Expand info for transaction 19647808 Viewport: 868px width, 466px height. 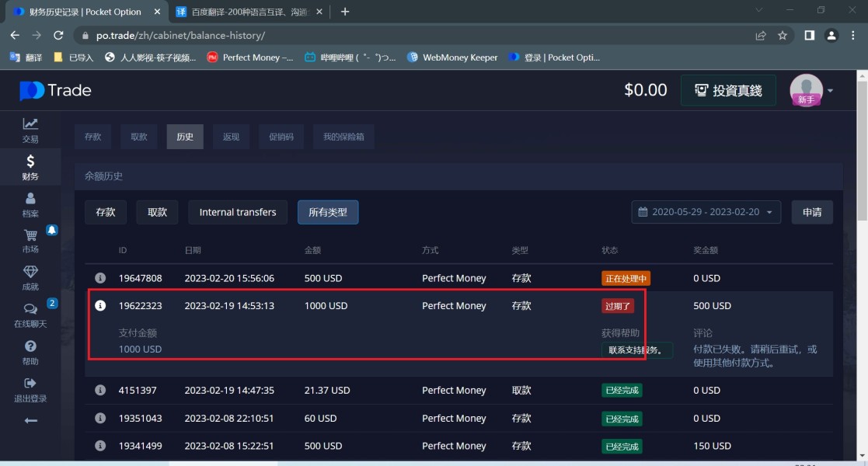point(100,278)
